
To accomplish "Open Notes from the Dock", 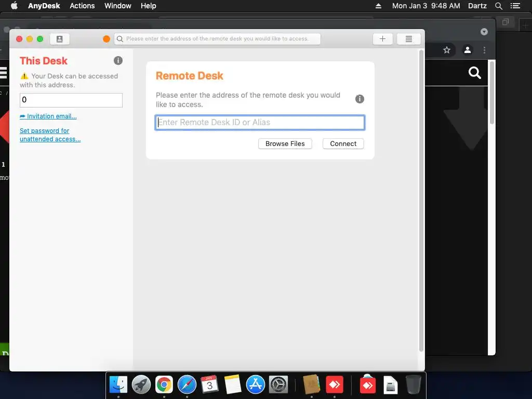I will [232, 384].
